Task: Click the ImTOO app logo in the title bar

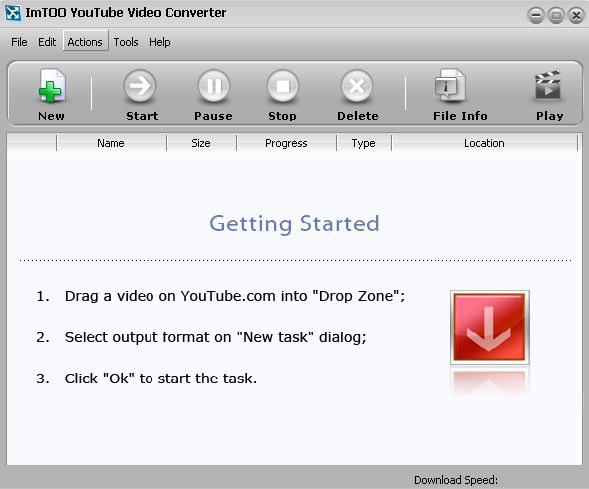Action: click(13, 13)
